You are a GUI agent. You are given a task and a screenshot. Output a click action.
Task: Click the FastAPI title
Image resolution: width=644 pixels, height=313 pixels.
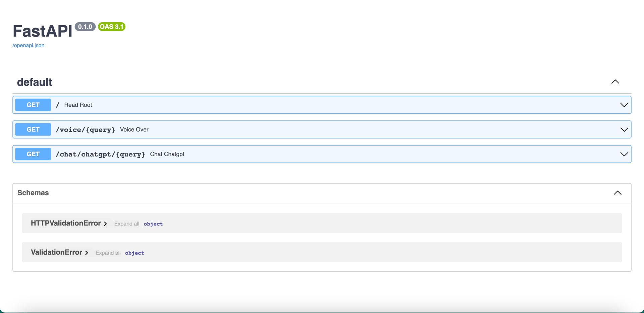(43, 31)
